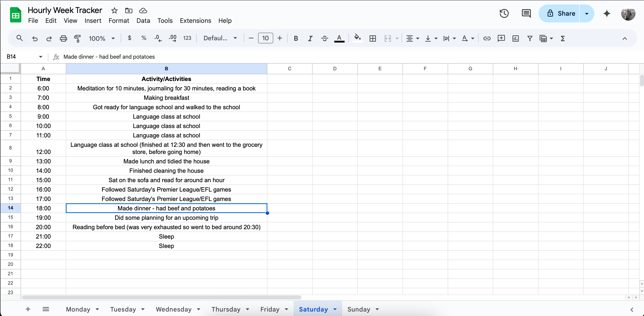Open the Format menu
This screenshot has height=316, width=644.
119,21
